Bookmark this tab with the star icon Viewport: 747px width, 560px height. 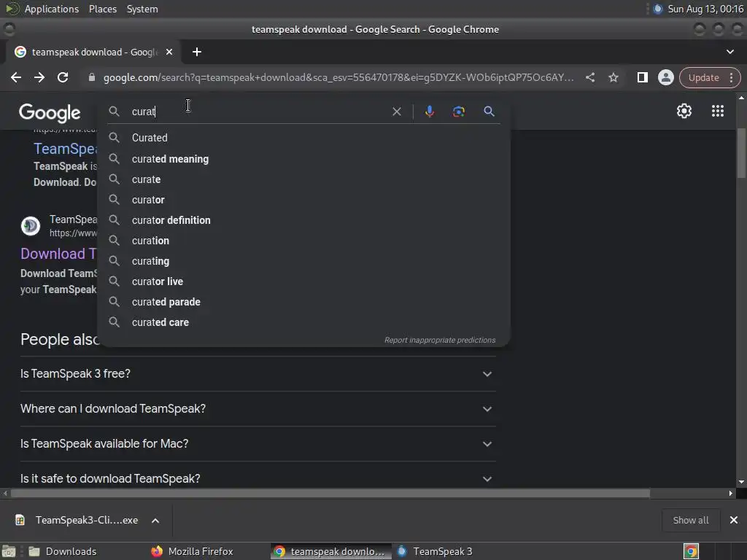tap(614, 77)
